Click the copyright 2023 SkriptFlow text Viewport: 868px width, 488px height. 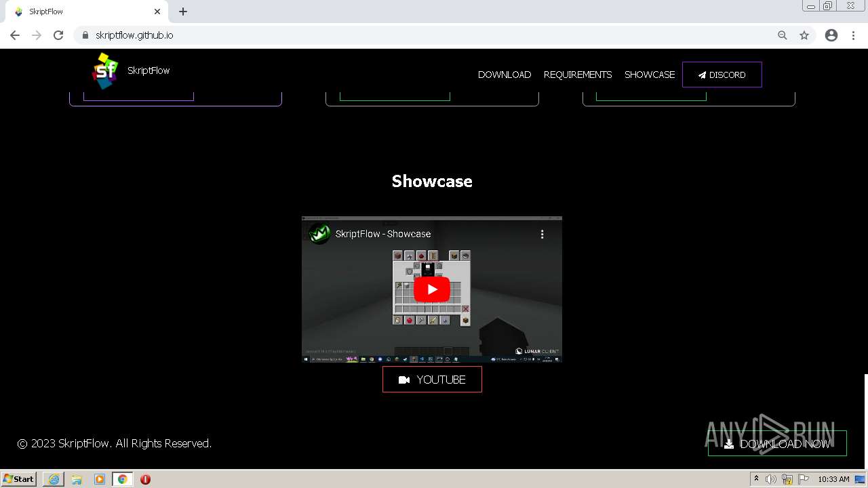(115, 443)
